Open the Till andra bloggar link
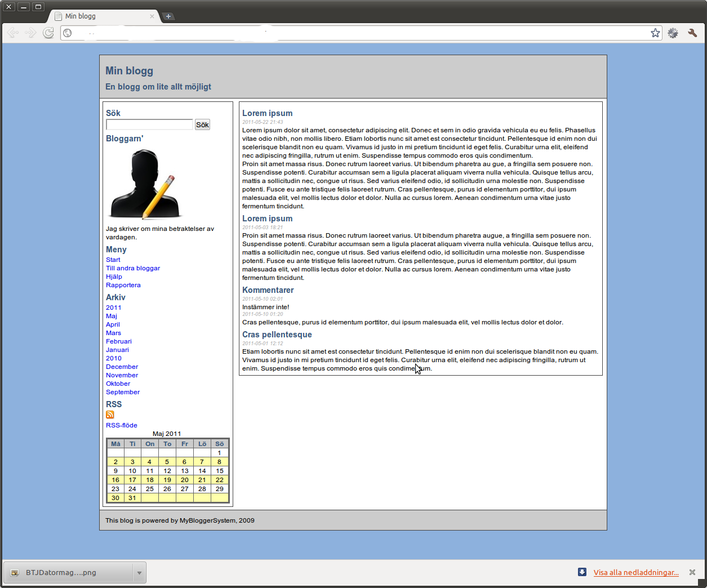This screenshot has height=588, width=707. click(x=133, y=268)
